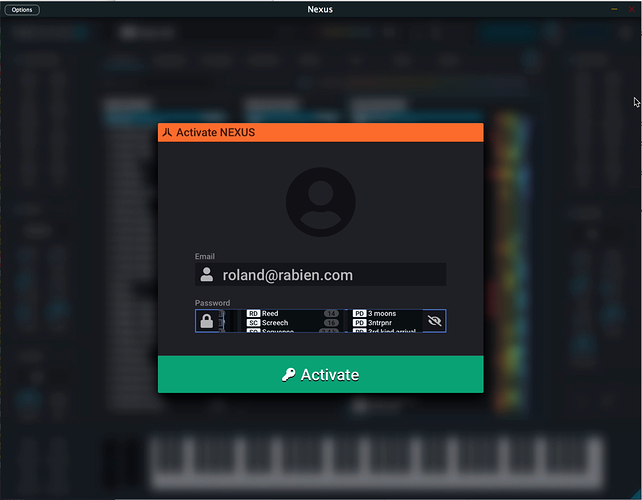Click the RD tag next to Reed
Screen dimensions: 642x500
point(253,313)
